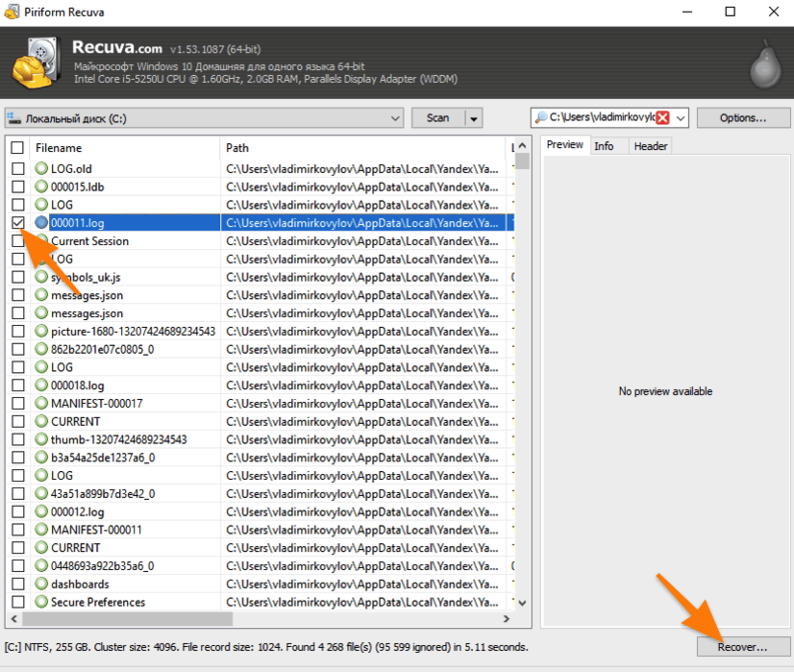Check the box for 000015.ldb

pyautogui.click(x=17, y=187)
